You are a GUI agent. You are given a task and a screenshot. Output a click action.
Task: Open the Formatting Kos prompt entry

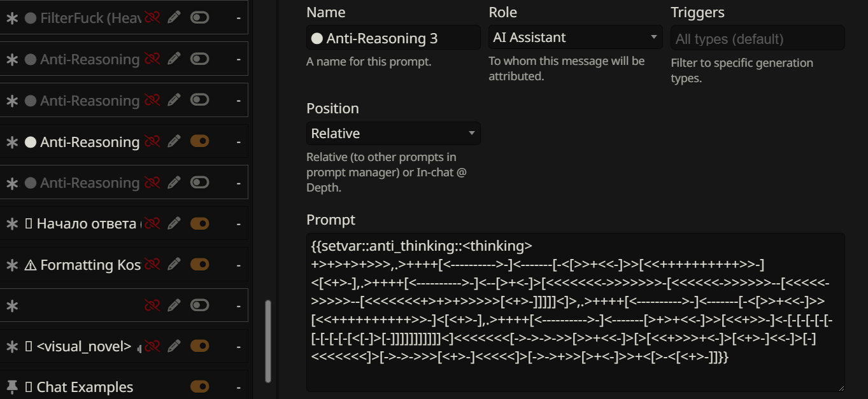(90, 265)
